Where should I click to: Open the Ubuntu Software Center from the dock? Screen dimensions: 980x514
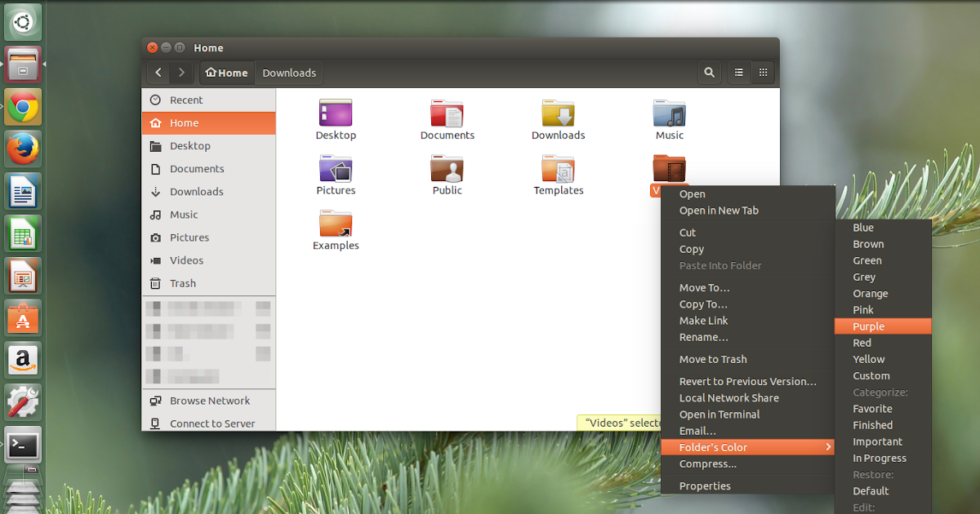click(x=22, y=317)
